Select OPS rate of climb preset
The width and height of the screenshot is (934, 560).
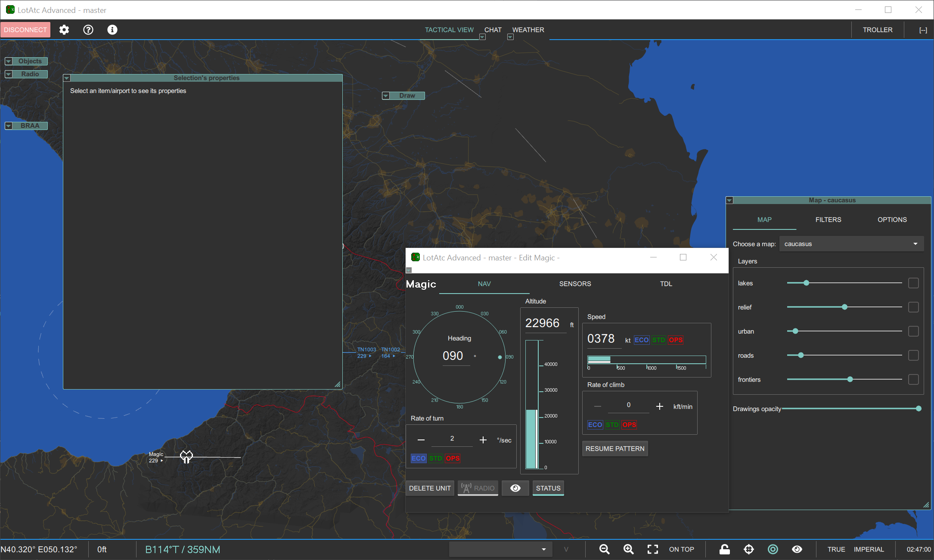pyautogui.click(x=629, y=425)
